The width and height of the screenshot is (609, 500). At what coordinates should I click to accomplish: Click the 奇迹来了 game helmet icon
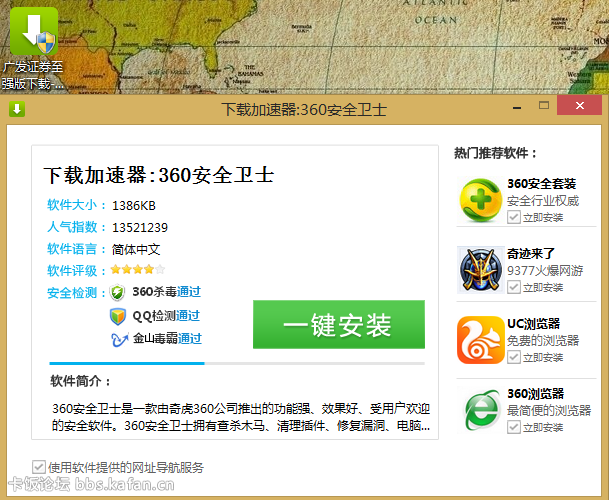pos(480,270)
